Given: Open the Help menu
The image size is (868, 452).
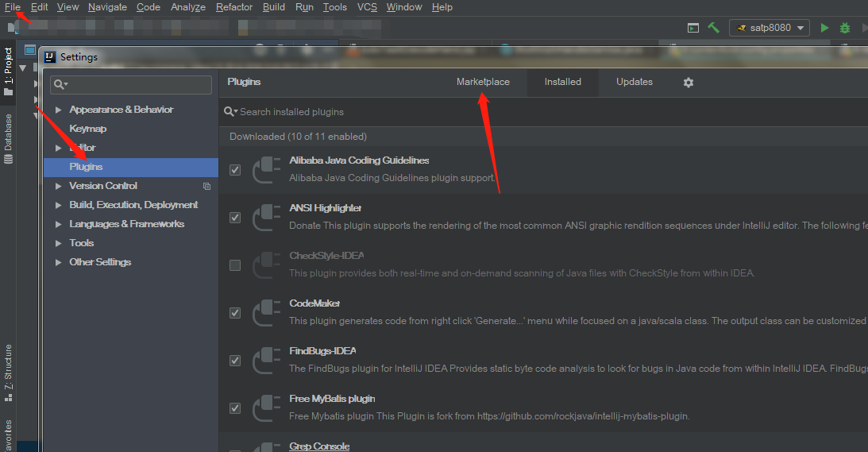Looking at the screenshot, I should tap(442, 7).
